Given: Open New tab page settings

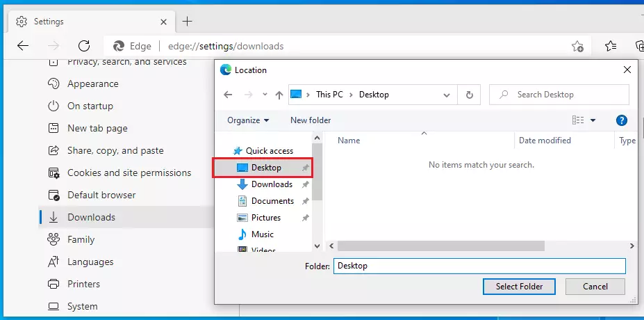Looking at the screenshot, I should click(x=97, y=128).
